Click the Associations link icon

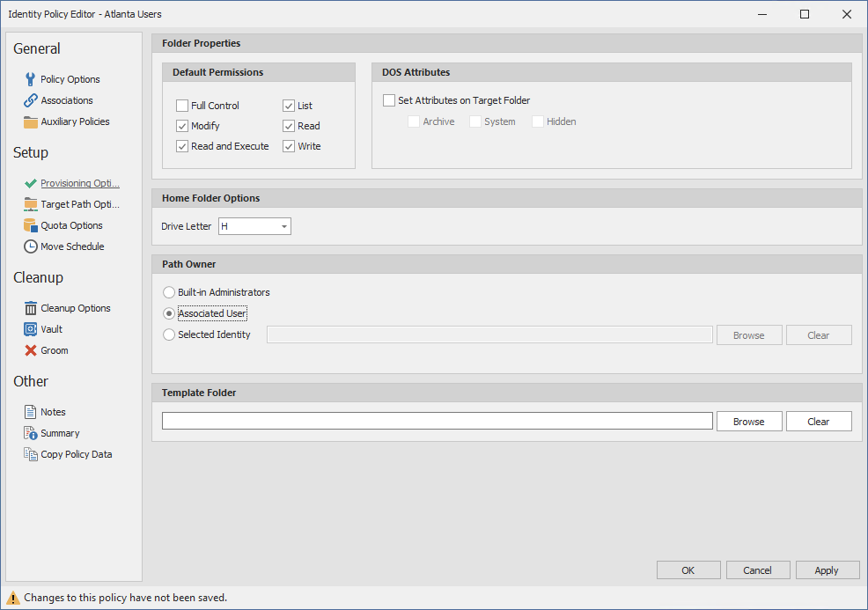point(31,100)
